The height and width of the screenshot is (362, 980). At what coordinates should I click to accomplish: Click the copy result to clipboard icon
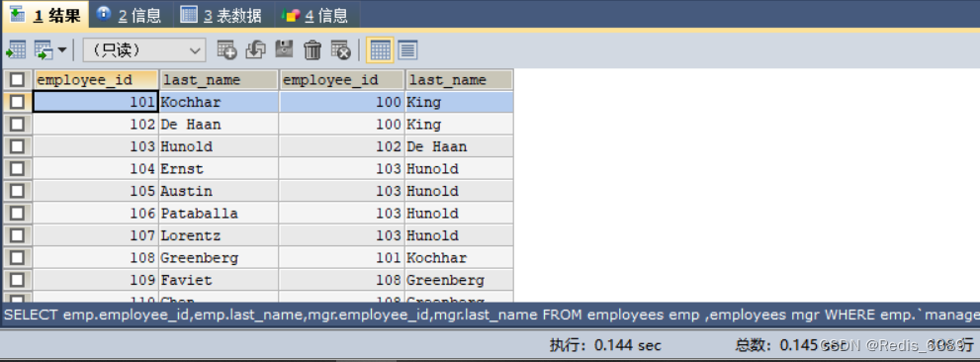43,50
